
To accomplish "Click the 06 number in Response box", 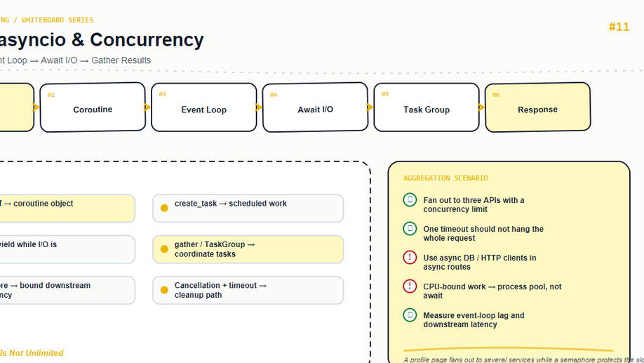I will pos(496,95).
